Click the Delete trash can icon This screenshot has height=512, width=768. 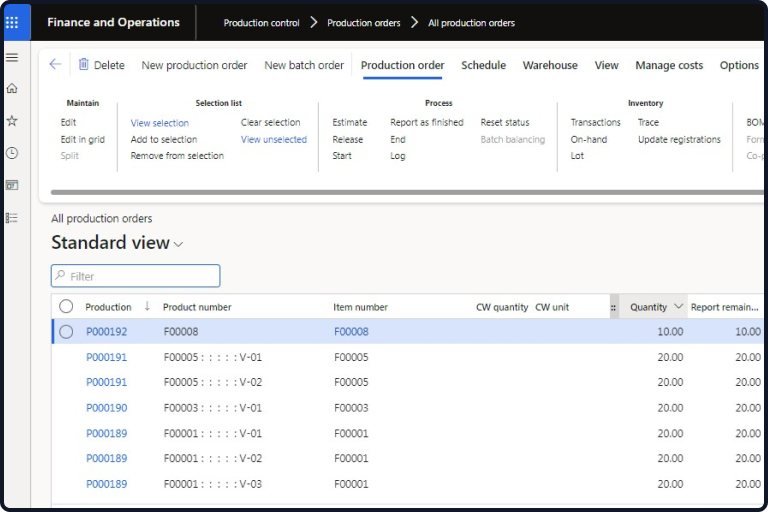tap(84, 64)
